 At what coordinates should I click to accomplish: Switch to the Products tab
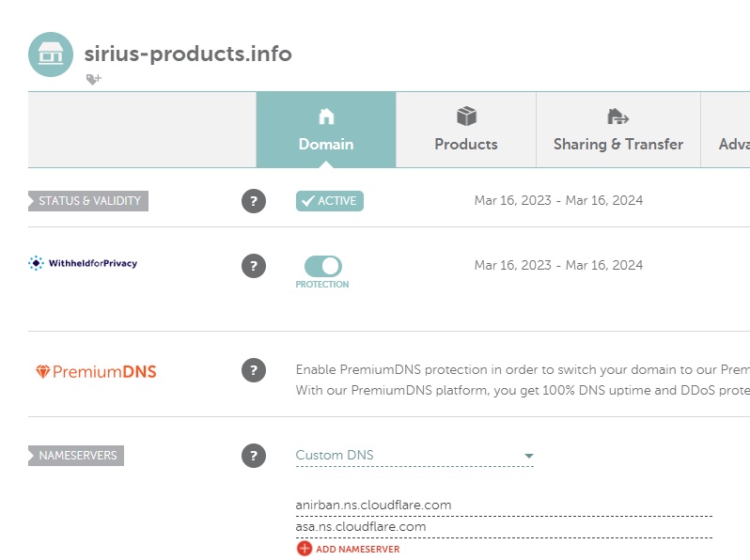coord(466,130)
